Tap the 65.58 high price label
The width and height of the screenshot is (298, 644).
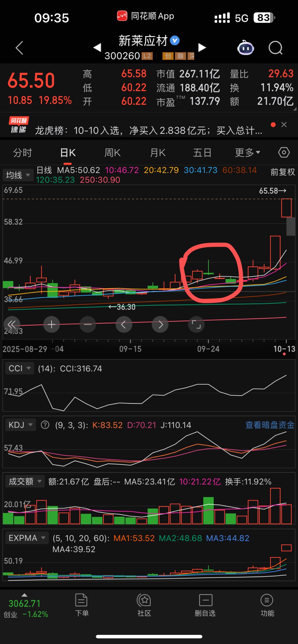tap(272, 191)
